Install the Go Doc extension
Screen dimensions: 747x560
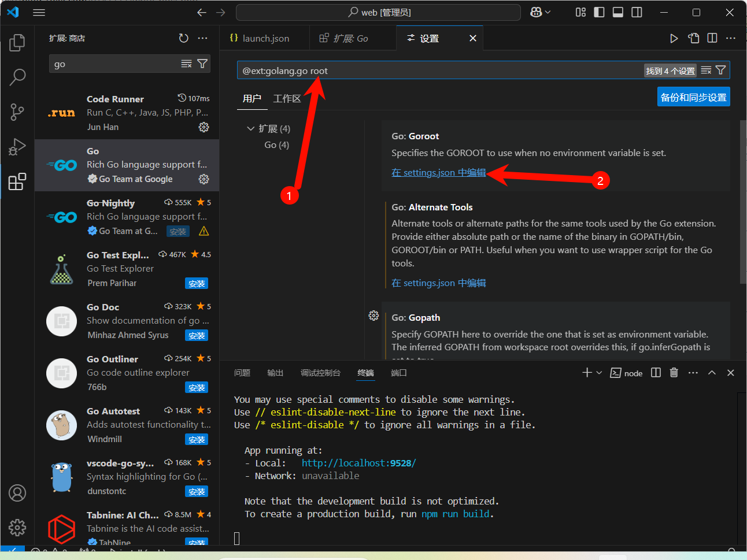197,336
